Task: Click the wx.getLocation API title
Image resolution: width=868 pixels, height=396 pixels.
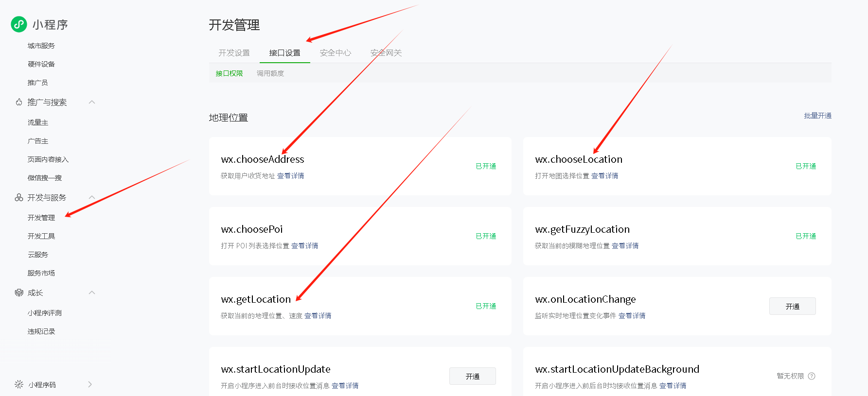Action: coord(256,299)
